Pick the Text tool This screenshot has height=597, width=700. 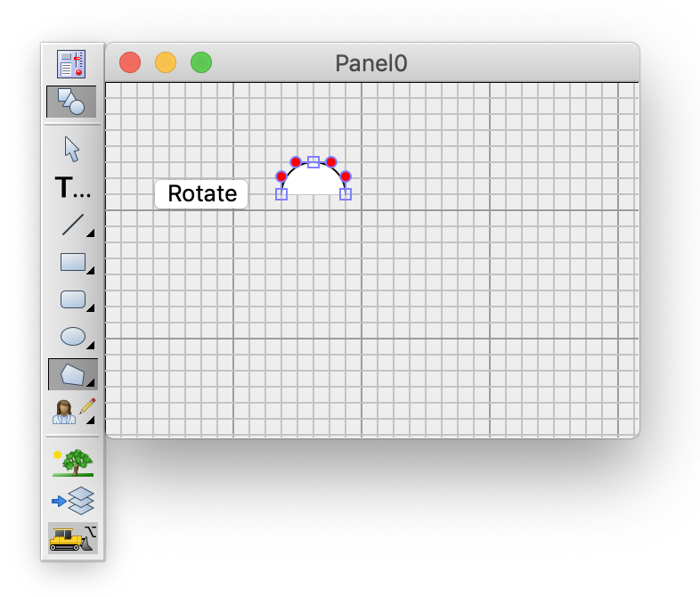click(72, 188)
